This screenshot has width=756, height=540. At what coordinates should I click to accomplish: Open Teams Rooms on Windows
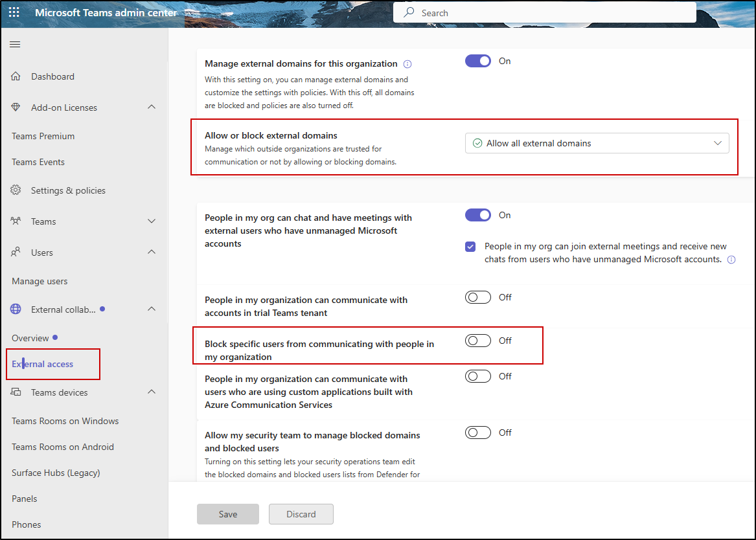coord(65,421)
